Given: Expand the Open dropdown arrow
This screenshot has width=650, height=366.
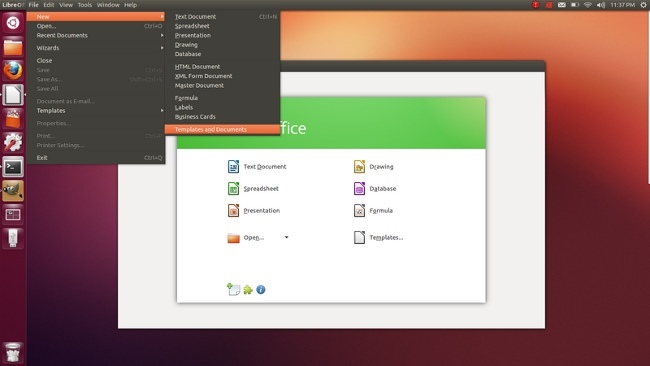Looking at the screenshot, I should point(286,238).
